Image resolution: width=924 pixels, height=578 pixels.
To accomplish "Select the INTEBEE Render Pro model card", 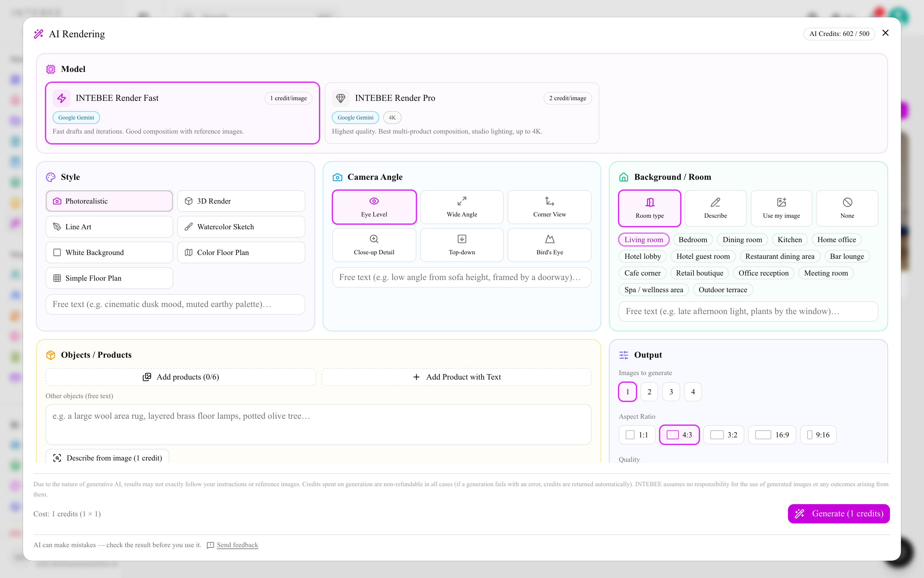I will point(462,113).
